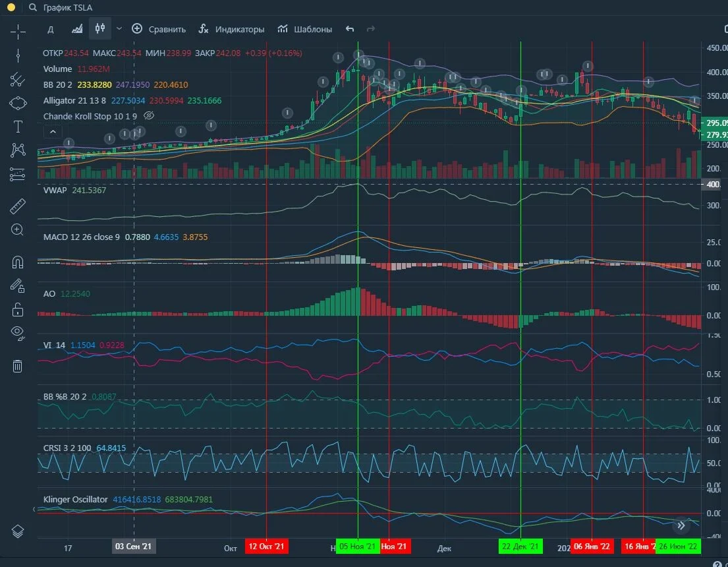This screenshot has width=728, height=567.
Task: Select the MACD 12 26 close 9 legend
Action: pos(81,237)
